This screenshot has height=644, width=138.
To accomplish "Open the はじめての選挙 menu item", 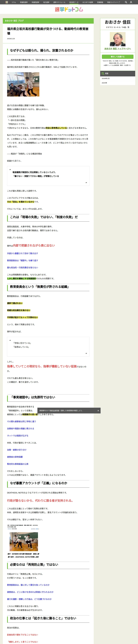I will pos(88,2).
